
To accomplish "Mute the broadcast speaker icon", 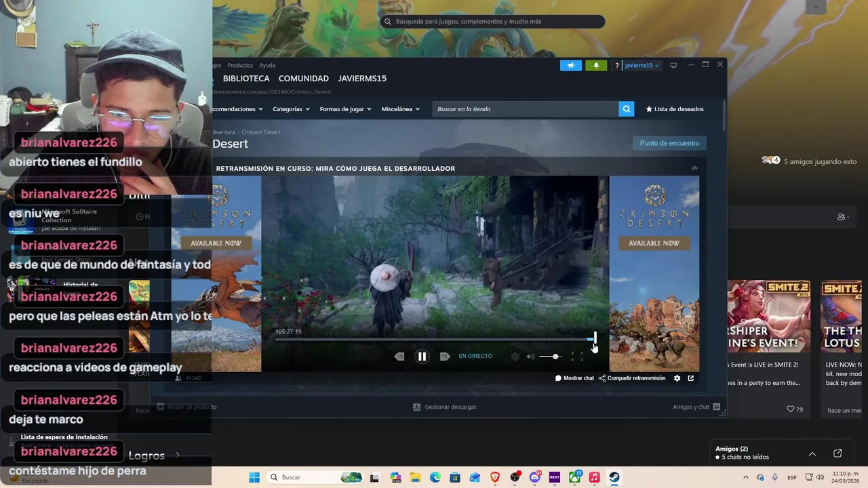I will (x=531, y=357).
